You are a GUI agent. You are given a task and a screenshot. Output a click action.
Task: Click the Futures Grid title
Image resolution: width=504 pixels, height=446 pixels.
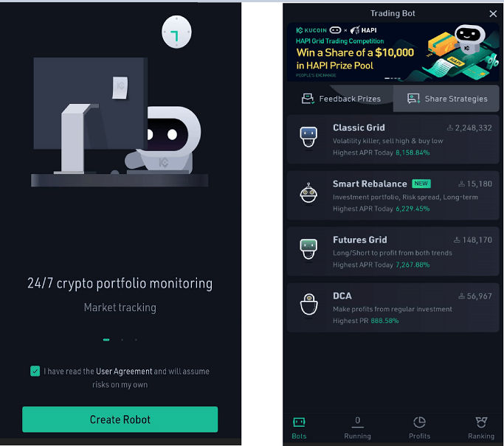pos(359,240)
